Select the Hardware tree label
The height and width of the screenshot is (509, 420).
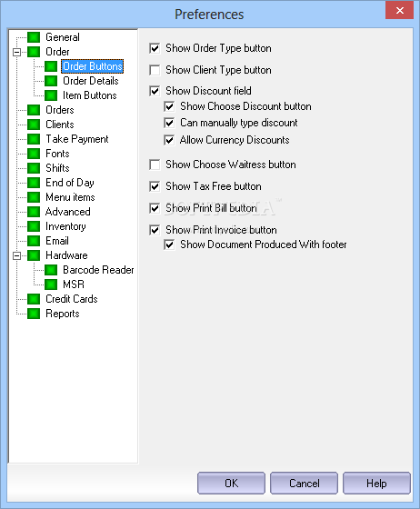66,255
